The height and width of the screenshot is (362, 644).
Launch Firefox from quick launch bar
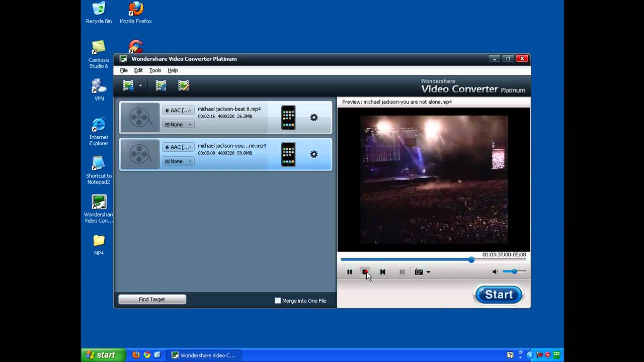click(x=136, y=355)
